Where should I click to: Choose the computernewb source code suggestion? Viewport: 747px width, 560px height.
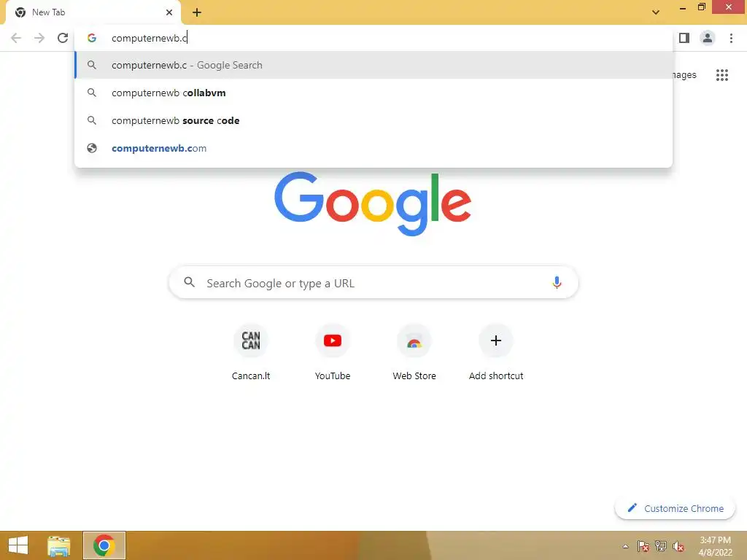tap(374, 120)
